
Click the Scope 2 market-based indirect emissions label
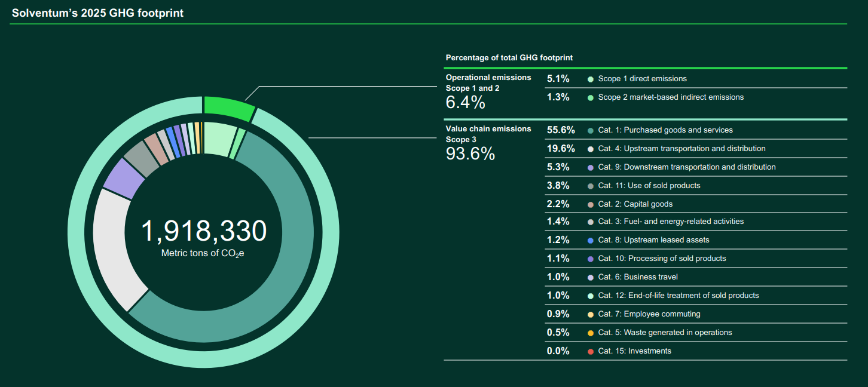coord(671,97)
